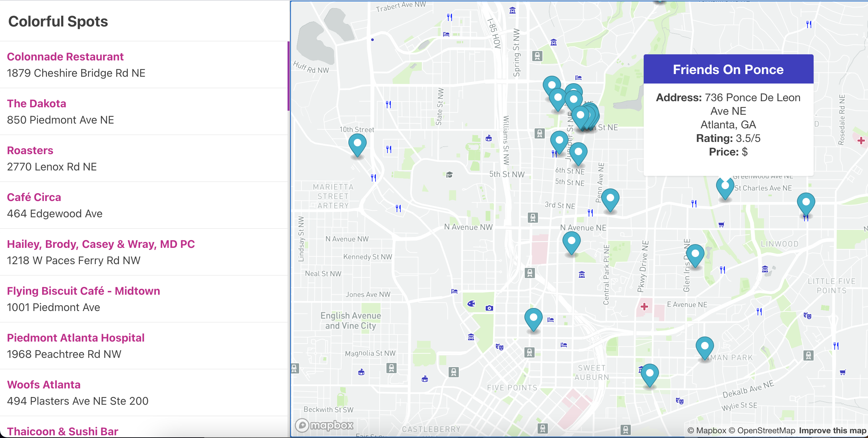Click the map marker near 10th Street
The height and width of the screenshot is (438, 868).
pos(358,145)
